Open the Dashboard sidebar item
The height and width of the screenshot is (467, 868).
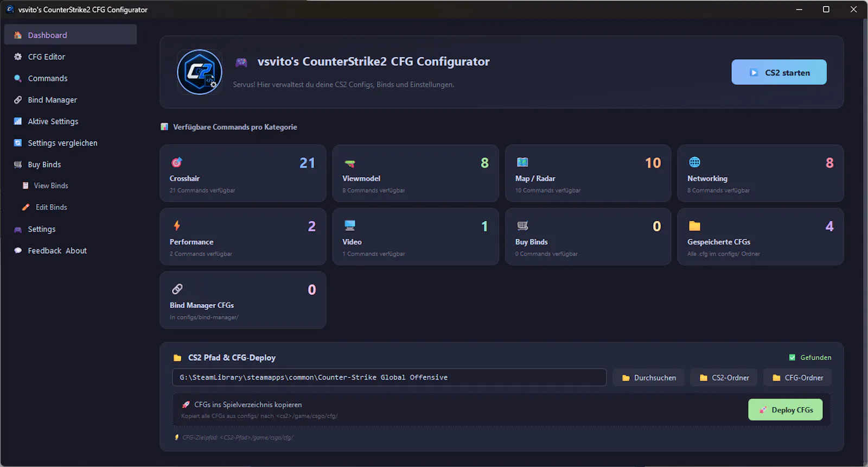(71, 35)
